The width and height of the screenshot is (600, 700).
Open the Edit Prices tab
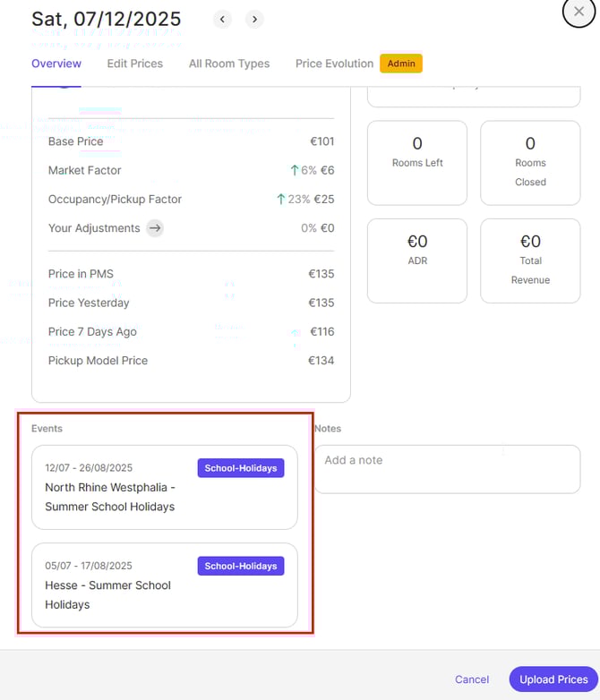(135, 64)
